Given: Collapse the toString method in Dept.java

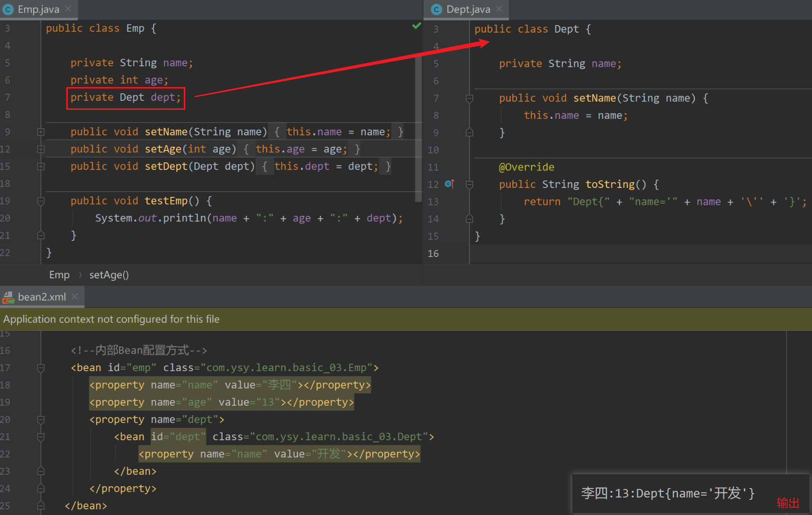Looking at the screenshot, I should (469, 185).
